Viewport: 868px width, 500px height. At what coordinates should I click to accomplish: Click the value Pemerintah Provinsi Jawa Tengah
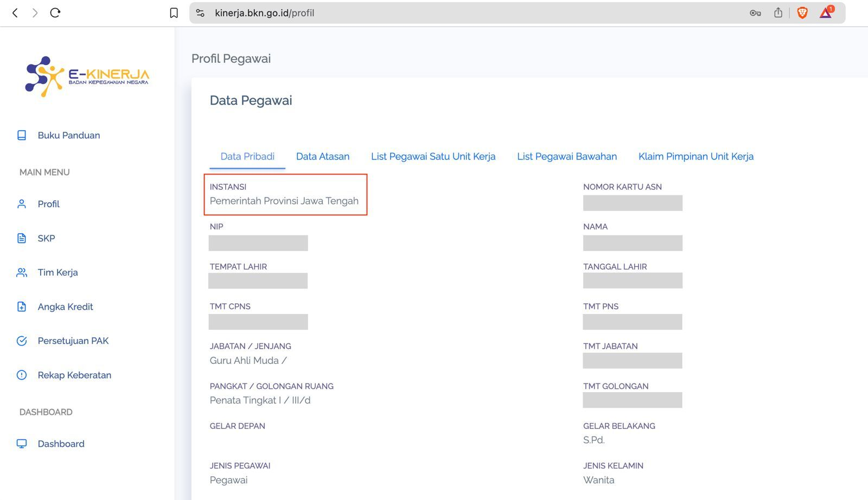[x=284, y=201]
